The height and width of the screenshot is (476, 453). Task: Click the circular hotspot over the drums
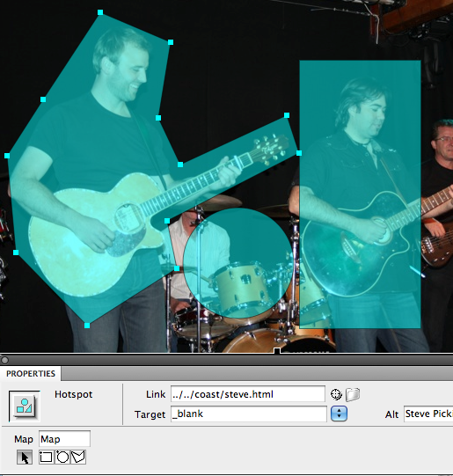pyautogui.click(x=238, y=263)
